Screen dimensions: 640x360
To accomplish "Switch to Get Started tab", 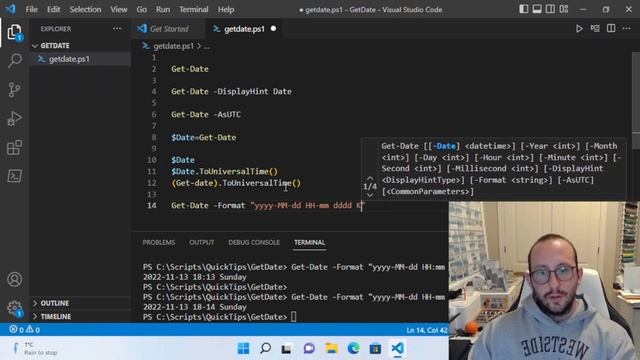I will (169, 29).
